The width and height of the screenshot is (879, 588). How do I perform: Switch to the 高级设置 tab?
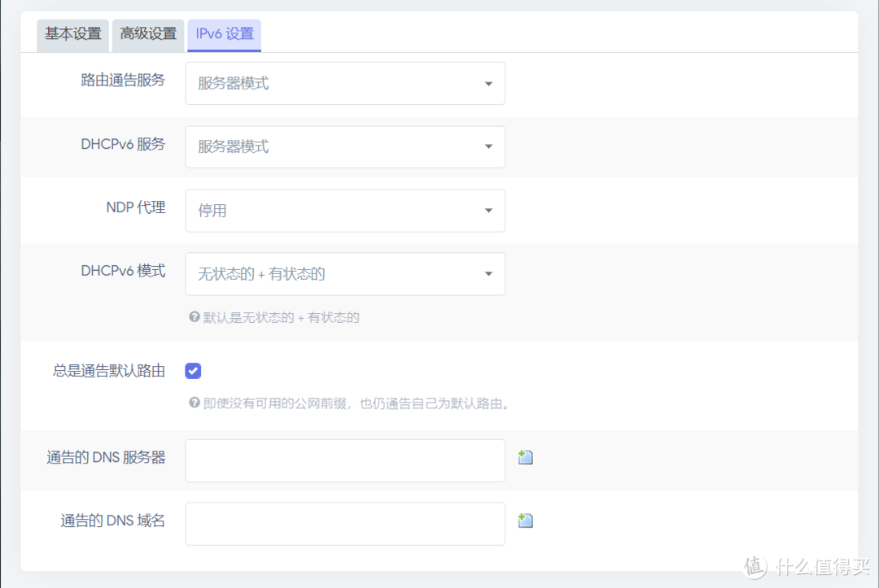point(147,35)
